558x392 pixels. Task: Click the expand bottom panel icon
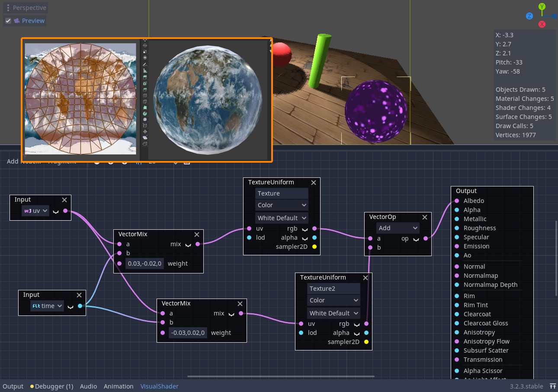point(552,386)
